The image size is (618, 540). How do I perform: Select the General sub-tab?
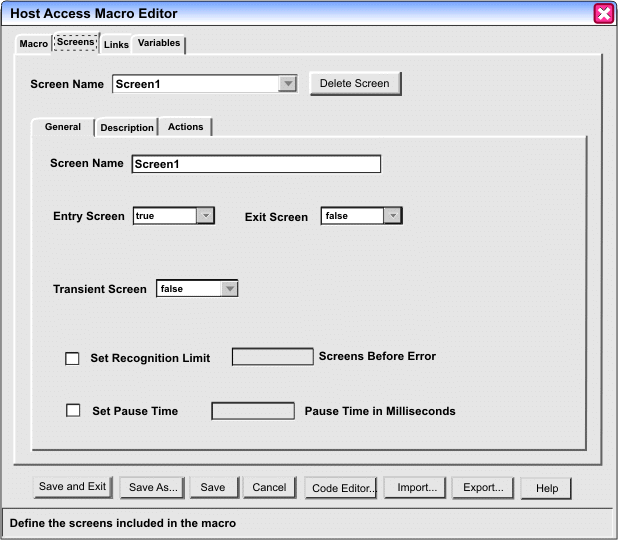63,127
